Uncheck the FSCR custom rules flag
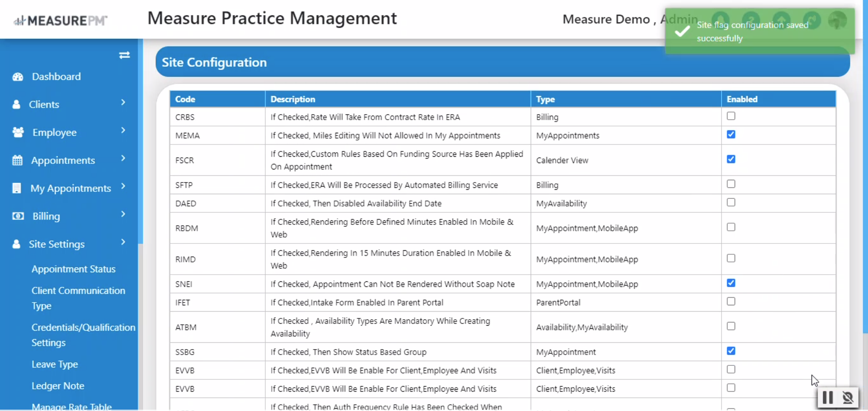Viewport: 868px width, 411px height. pos(731,159)
